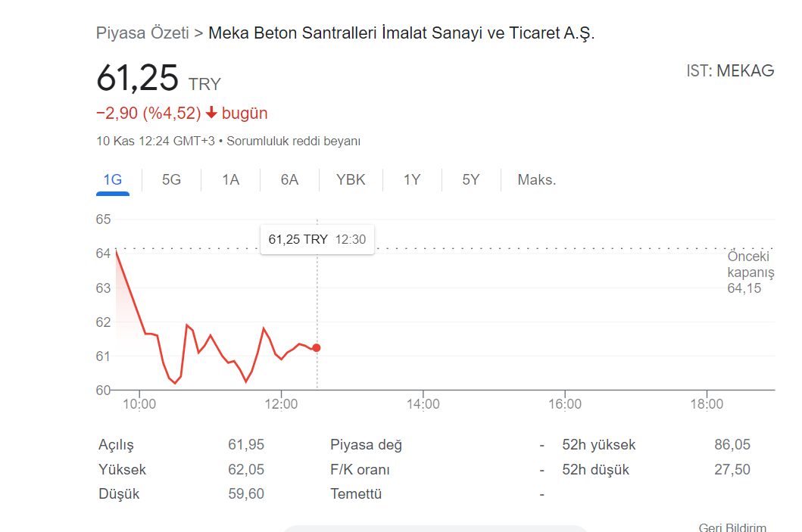The width and height of the screenshot is (802, 532).
Task: Select the 1G time range tab
Action: (113, 180)
